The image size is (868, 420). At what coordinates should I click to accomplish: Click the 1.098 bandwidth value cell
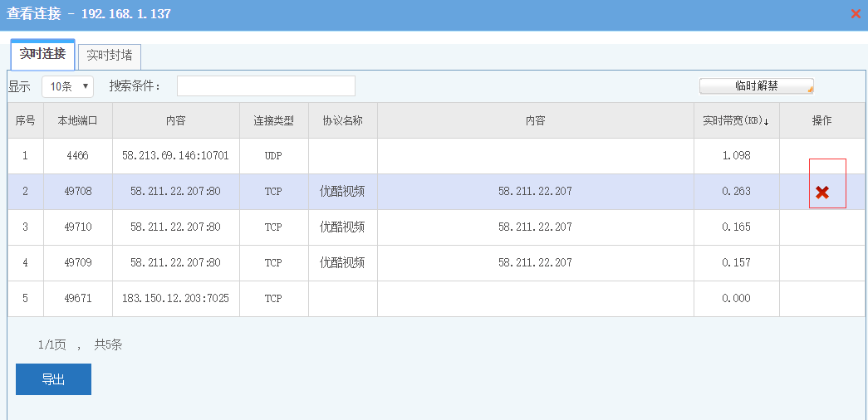(x=736, y=156)
